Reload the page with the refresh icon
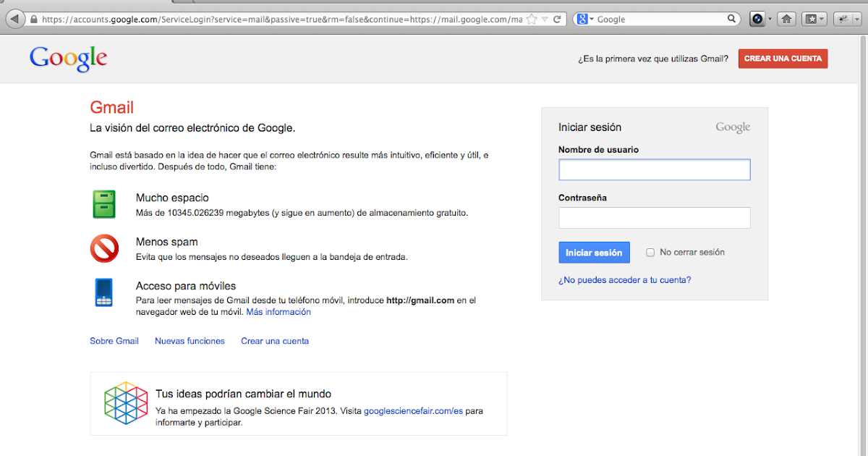868x456 pixels. (x=558, y=19)
